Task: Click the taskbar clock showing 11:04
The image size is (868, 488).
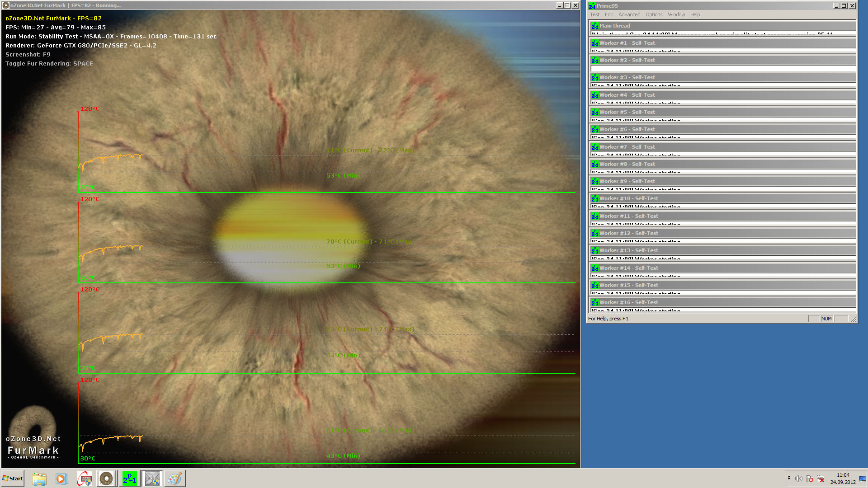Action: [843, 478]
